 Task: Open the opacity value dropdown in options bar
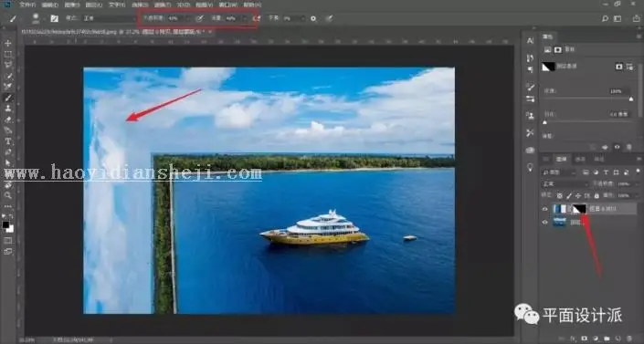point(187,18)
